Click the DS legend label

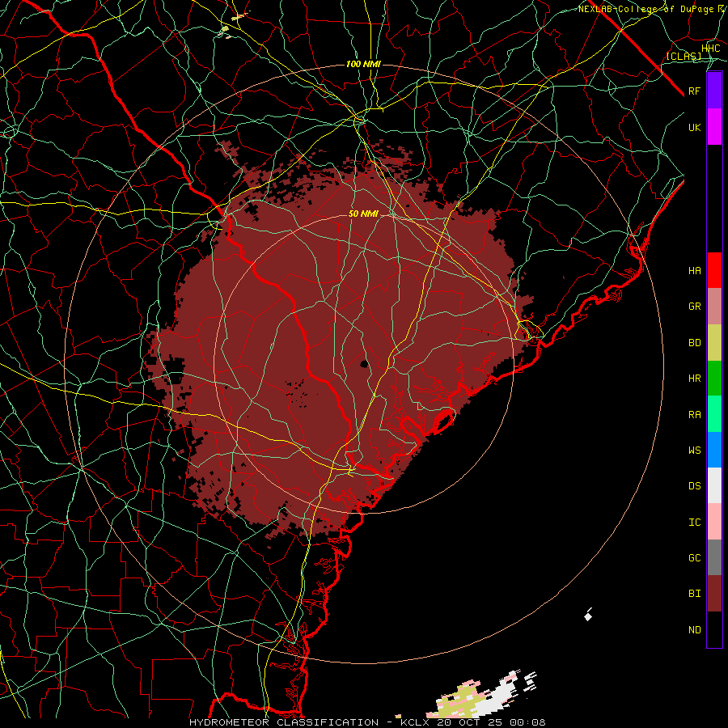click(695, 485)
